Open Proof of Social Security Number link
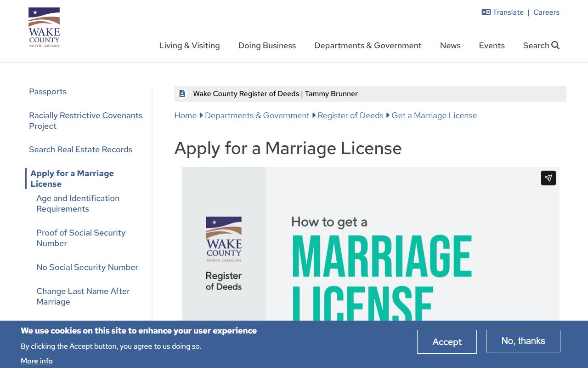 [81, 238]
